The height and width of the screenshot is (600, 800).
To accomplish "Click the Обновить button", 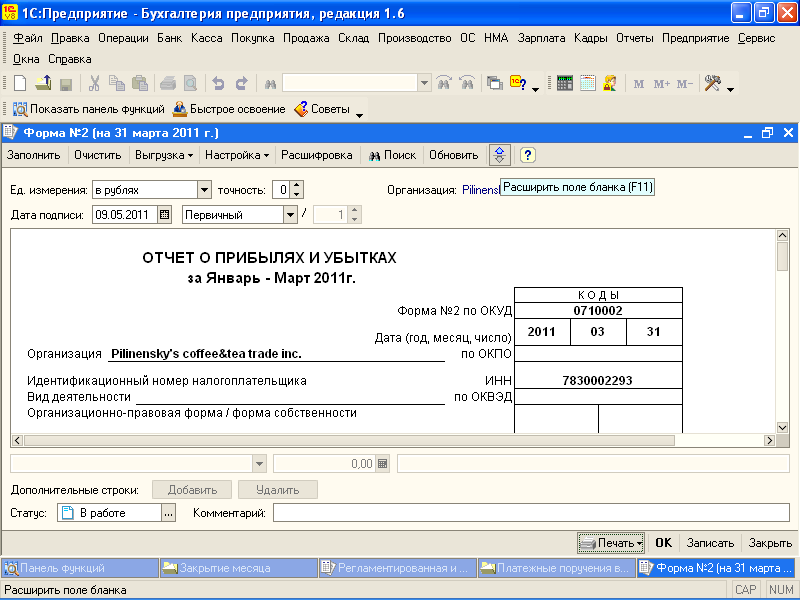I will point(454,155).
